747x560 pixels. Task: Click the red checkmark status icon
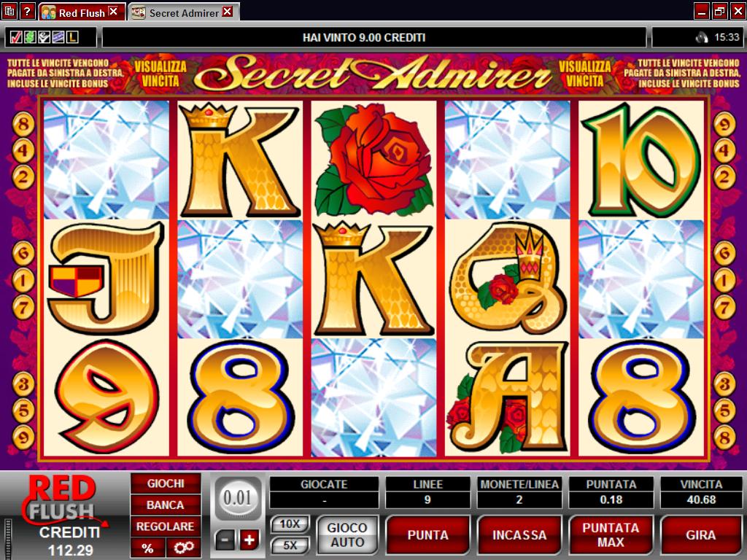pos(15,37)
